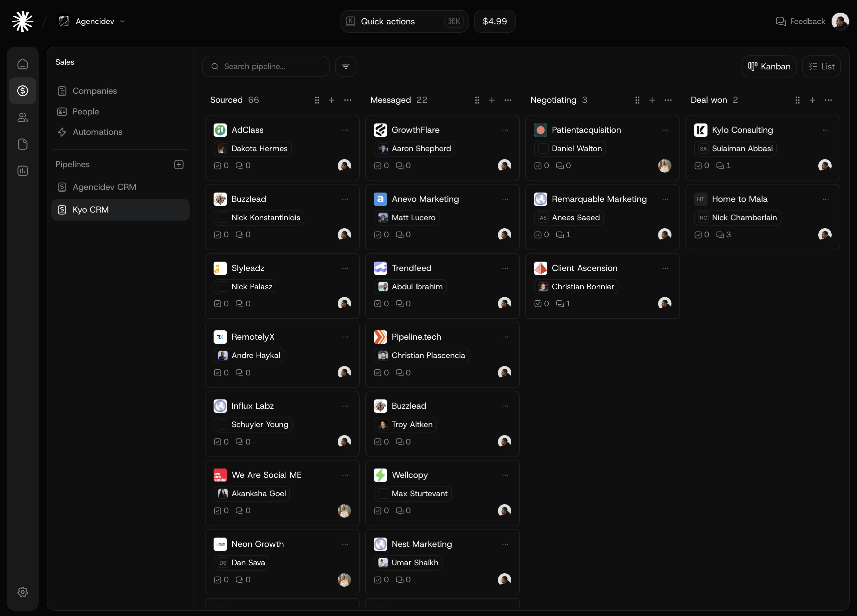Open AdClass card options menu
This screenshot has width=857, height=616.
(x=345, y=130)
